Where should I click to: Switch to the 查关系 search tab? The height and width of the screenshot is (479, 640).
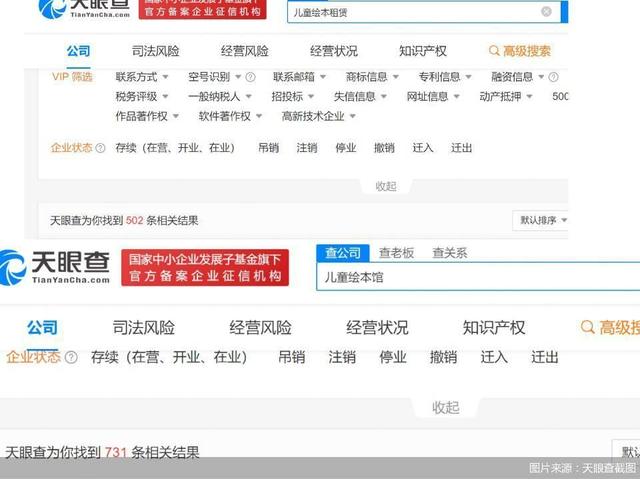coord(449,253)
